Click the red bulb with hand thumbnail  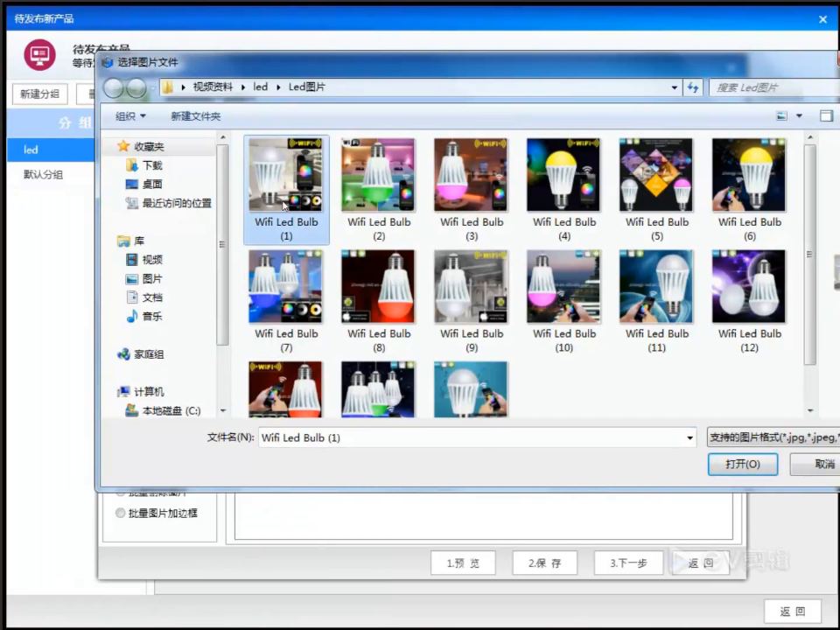[286, 388]
